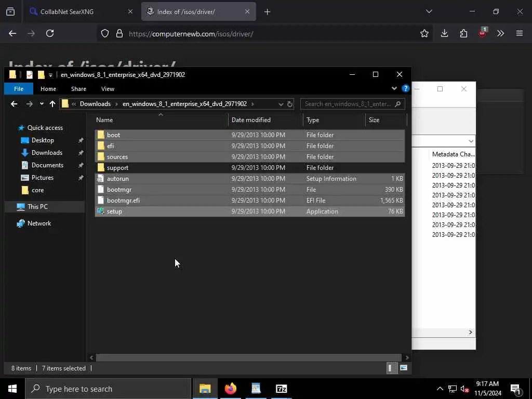532x399 pixels.
Task: Close the Index of /isos/driver/ tab
Action: pos(247,11)
